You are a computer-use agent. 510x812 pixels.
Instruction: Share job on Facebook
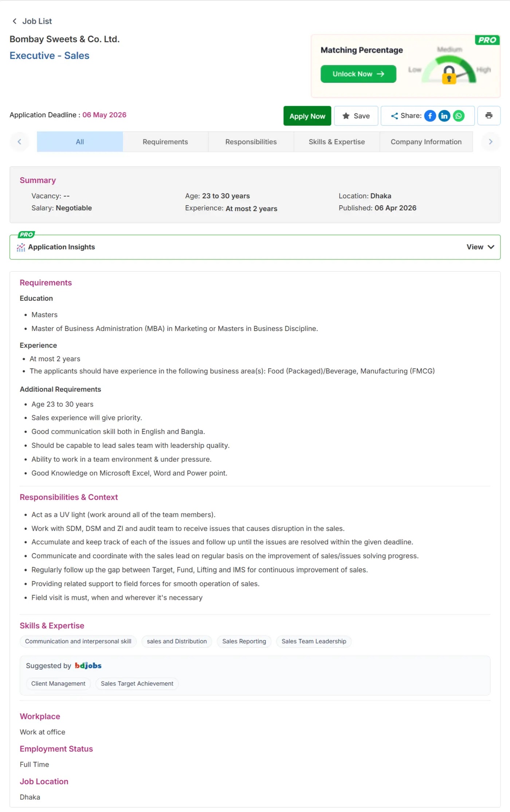coord(430,116)
